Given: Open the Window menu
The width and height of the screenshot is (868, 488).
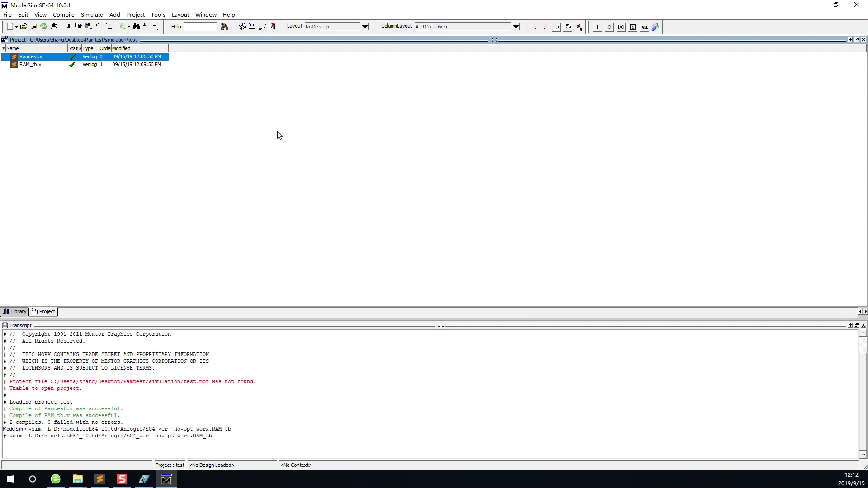Looking at the screenshot, I should [x=206, y=14].
